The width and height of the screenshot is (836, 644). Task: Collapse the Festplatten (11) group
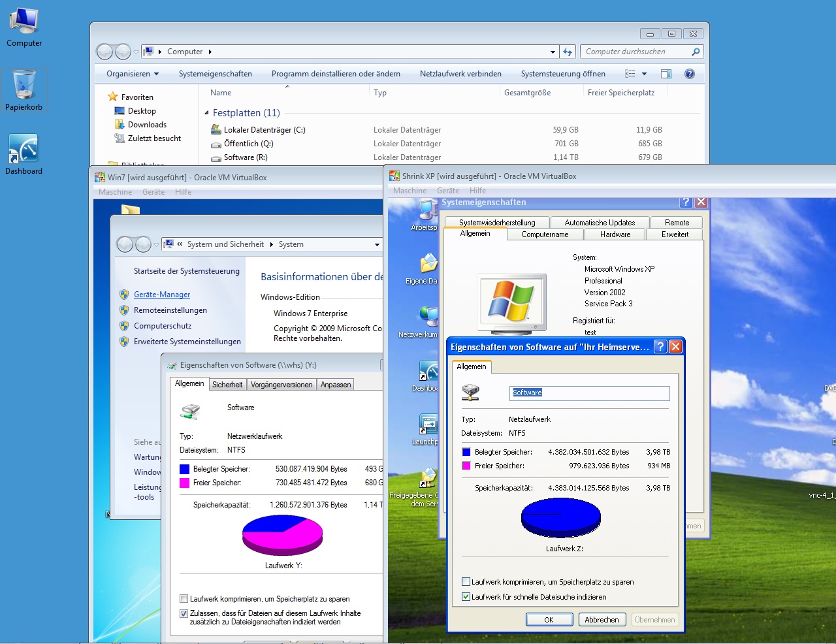point(206,113)
